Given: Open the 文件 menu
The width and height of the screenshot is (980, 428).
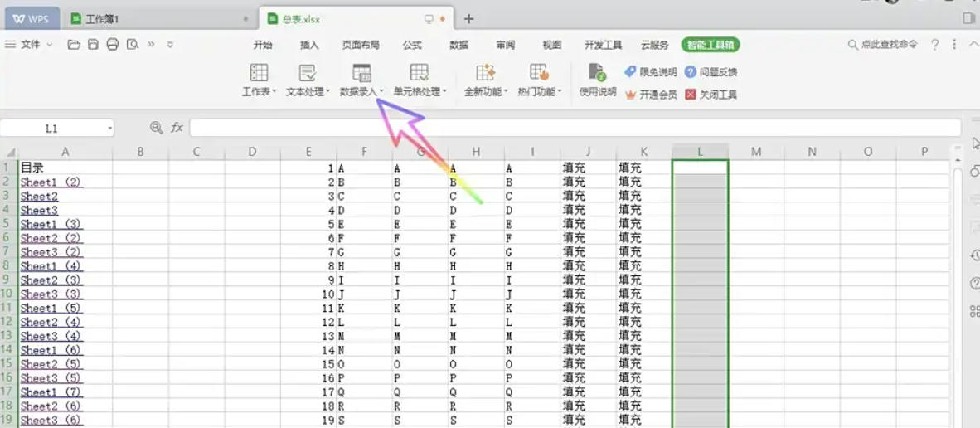Looking at the screenshot, I should tap(31, 45).
